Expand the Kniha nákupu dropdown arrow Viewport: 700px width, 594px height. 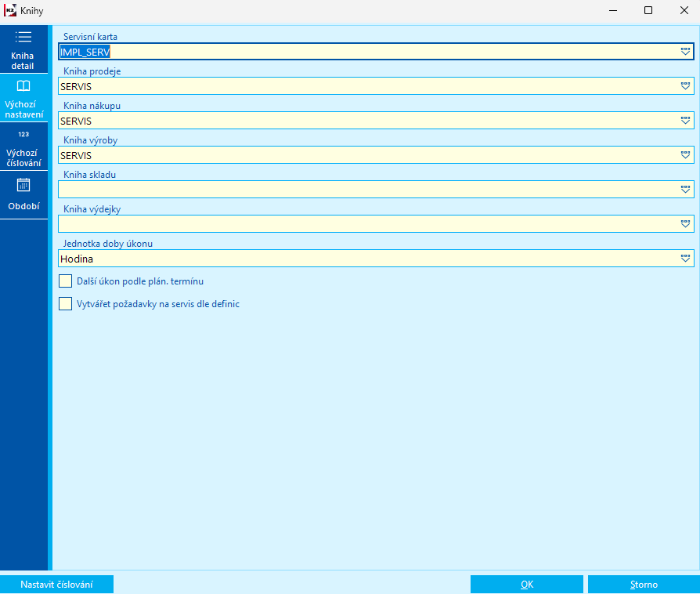click(x=685, y=120)
